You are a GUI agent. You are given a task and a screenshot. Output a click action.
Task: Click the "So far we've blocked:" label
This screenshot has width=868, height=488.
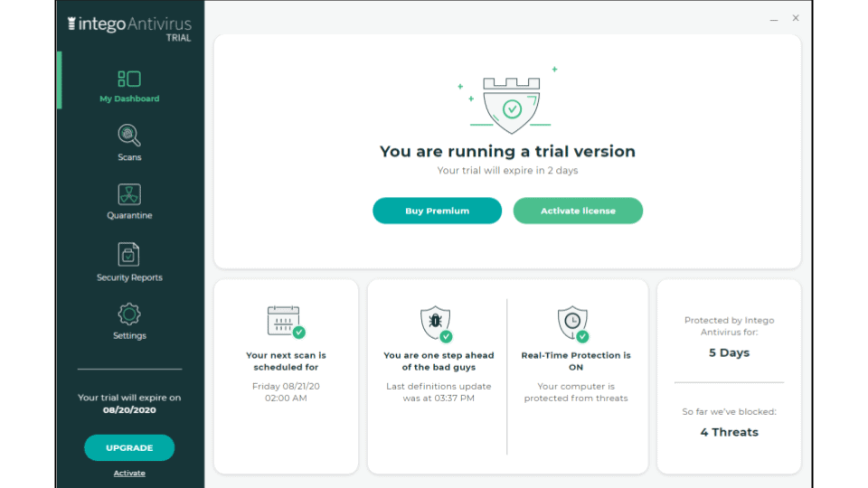tap(729, 412)
